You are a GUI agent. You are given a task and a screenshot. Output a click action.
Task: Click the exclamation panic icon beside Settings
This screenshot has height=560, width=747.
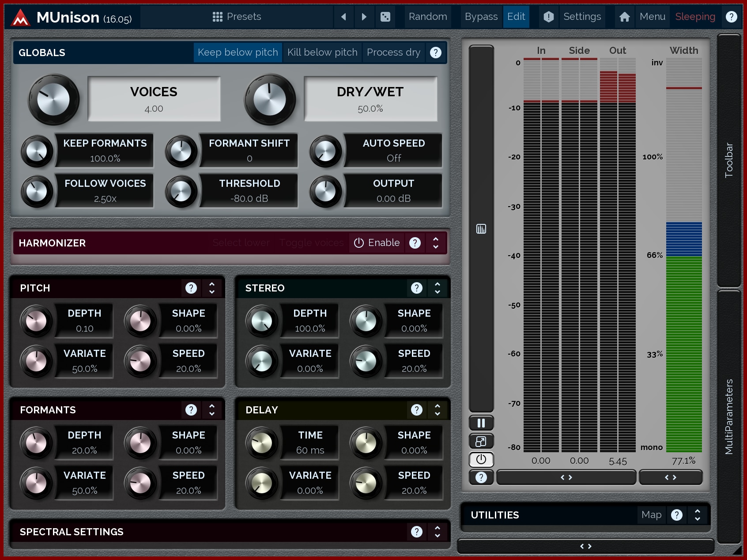point(548,17)
